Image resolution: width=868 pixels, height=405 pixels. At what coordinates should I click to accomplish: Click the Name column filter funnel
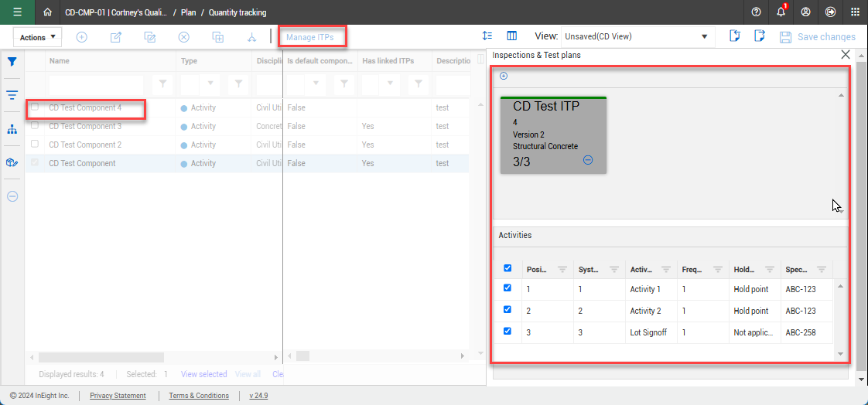click(162, 83)
